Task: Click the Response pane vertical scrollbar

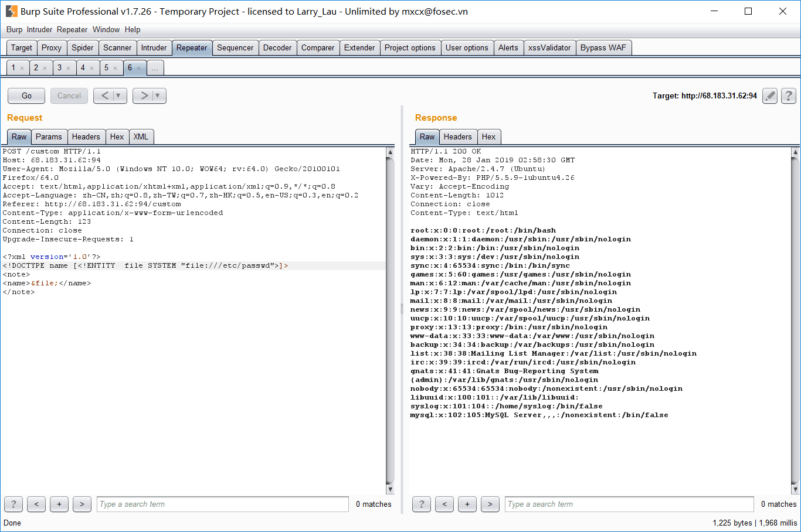Action: 795,320
